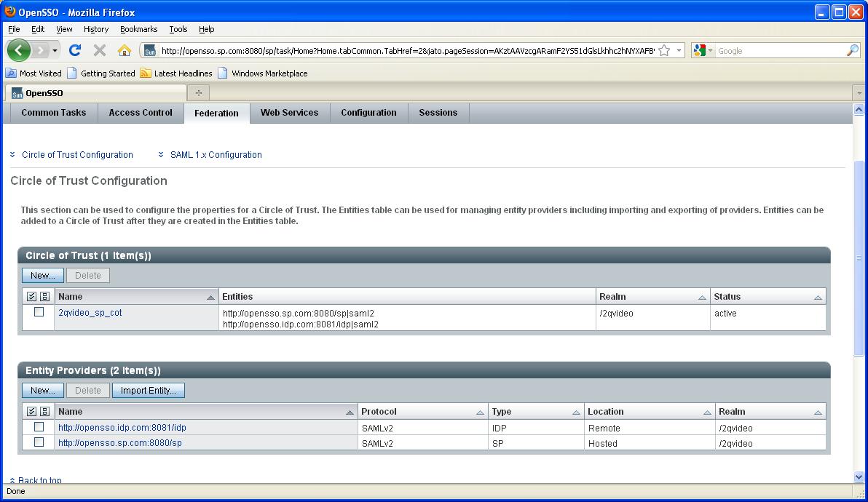Sort Entity Providers by Name arrow

point(350,413)
